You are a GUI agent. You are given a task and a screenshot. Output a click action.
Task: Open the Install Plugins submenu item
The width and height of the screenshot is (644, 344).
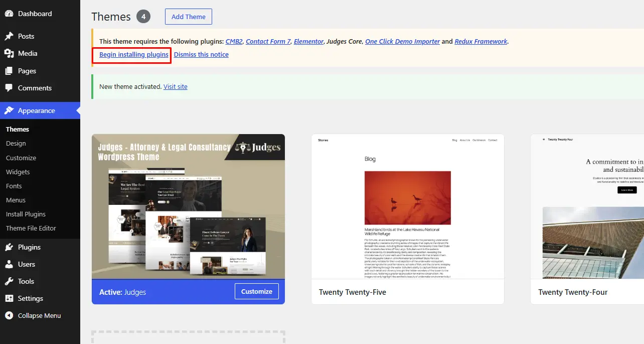26,214
